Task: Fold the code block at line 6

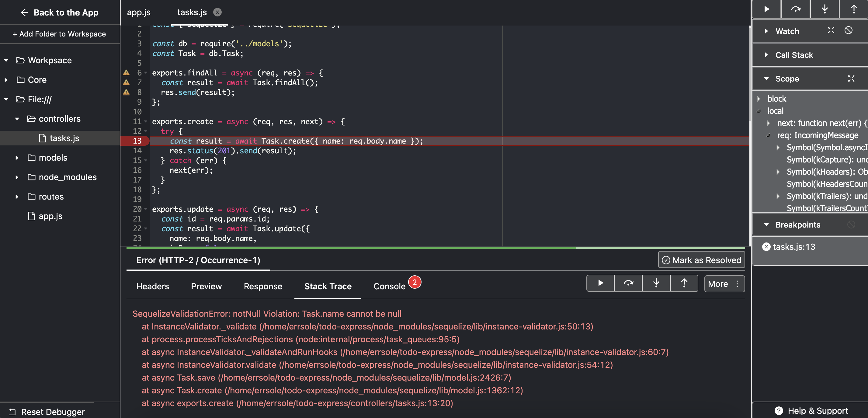Action: (146, 73)
